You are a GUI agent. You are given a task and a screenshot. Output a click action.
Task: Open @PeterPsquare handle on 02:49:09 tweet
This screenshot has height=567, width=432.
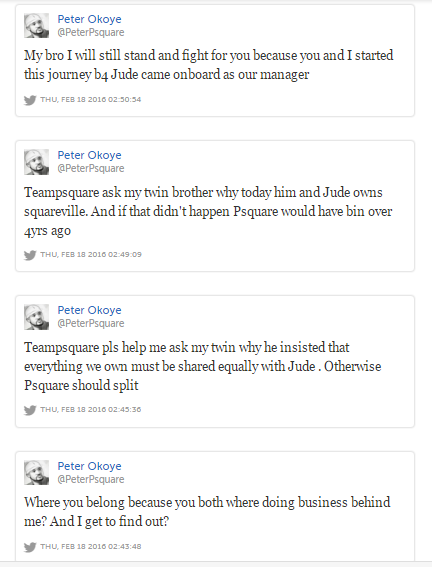point(91,169)
